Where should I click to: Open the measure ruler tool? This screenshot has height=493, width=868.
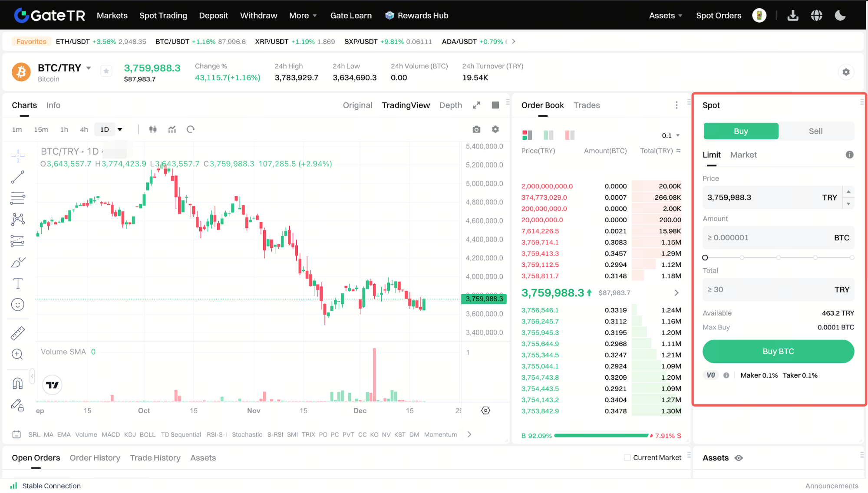[18, 333]
